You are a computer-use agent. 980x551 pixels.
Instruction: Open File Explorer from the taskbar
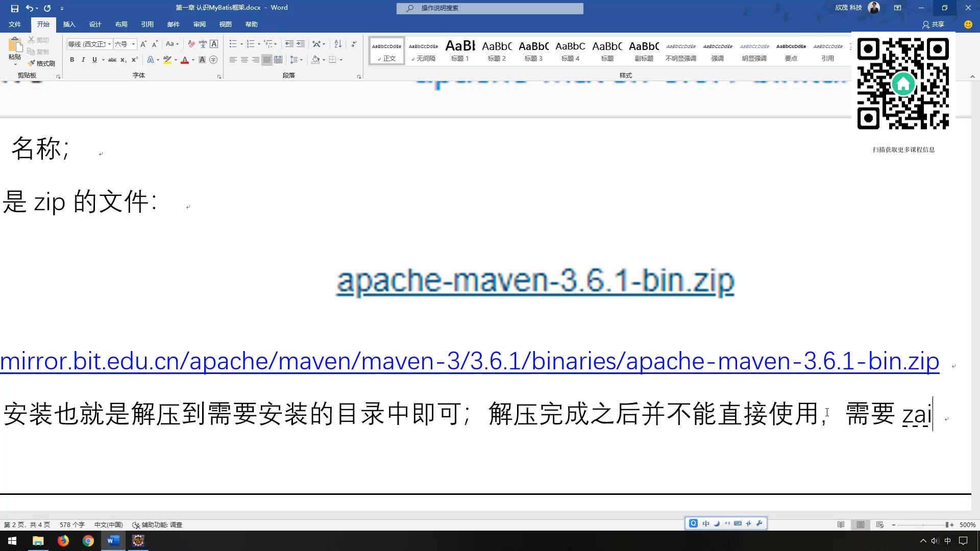click(38, 541)
